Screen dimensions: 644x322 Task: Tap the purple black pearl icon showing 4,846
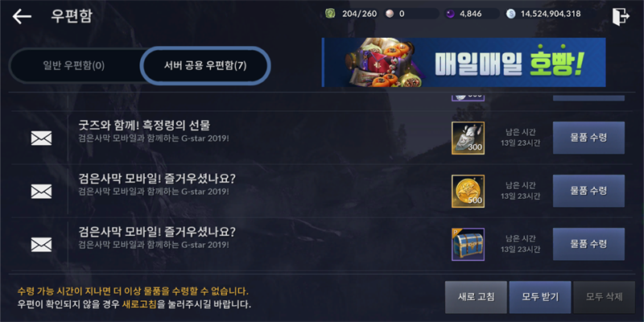click(x=450, y=14)
